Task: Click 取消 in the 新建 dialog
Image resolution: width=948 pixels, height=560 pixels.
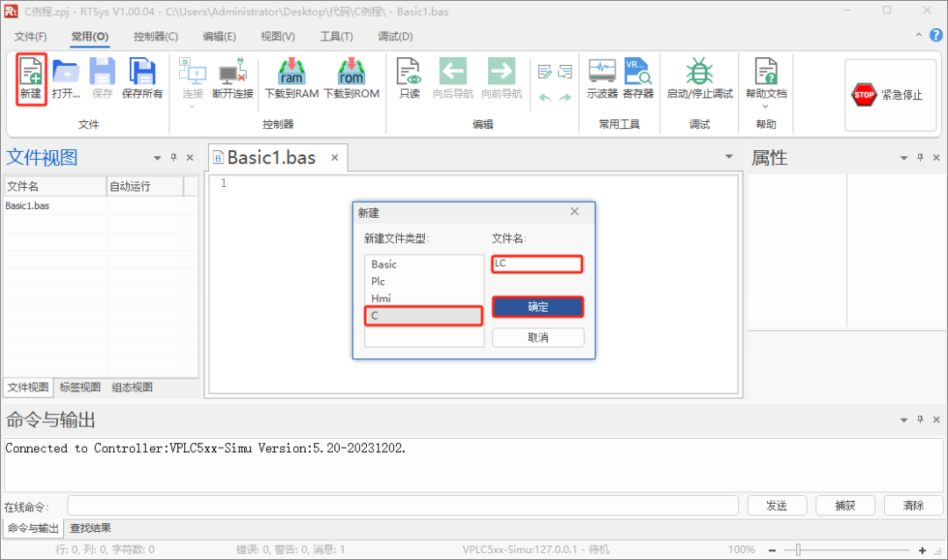Action: point(538,337)
